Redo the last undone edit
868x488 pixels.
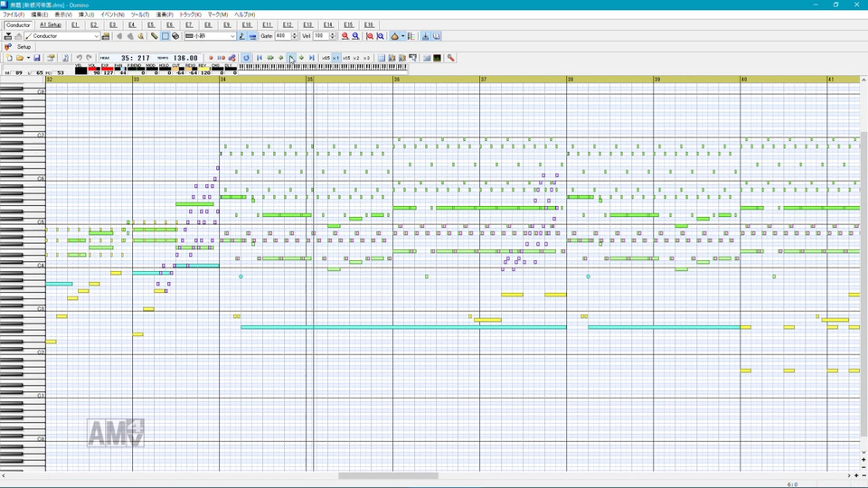[x=89, y=58]
